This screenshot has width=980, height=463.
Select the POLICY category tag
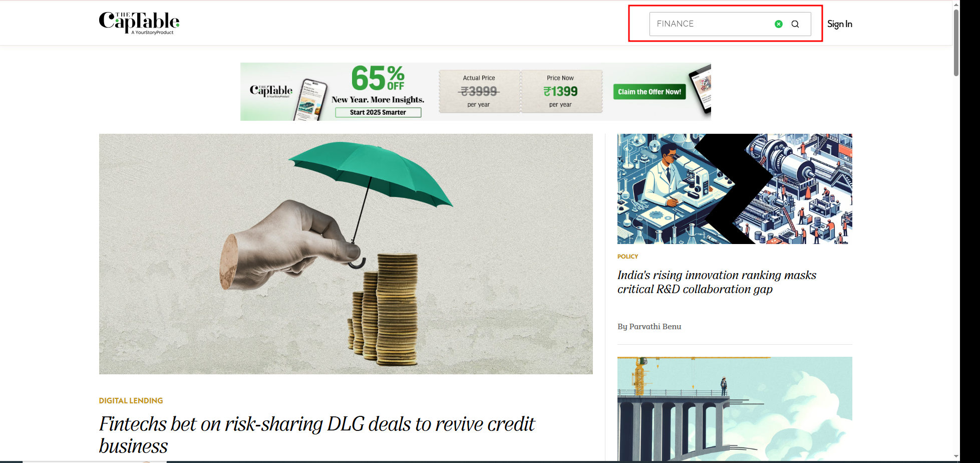click(627, 257)
